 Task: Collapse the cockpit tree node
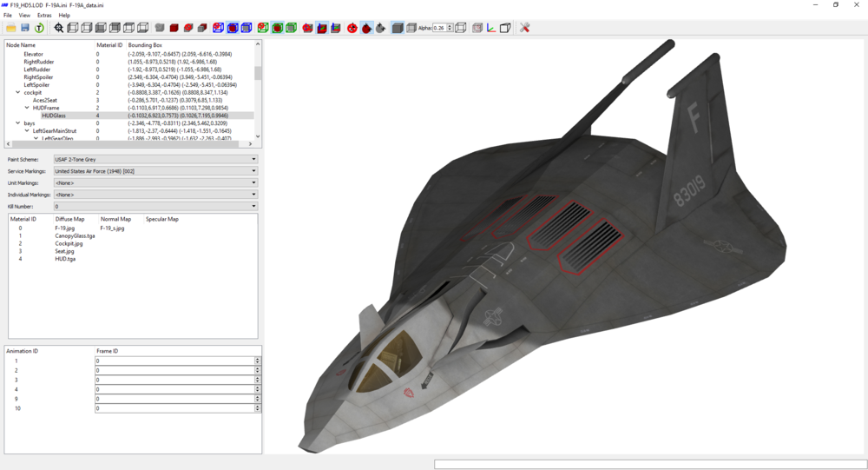[x=17, y=93]
